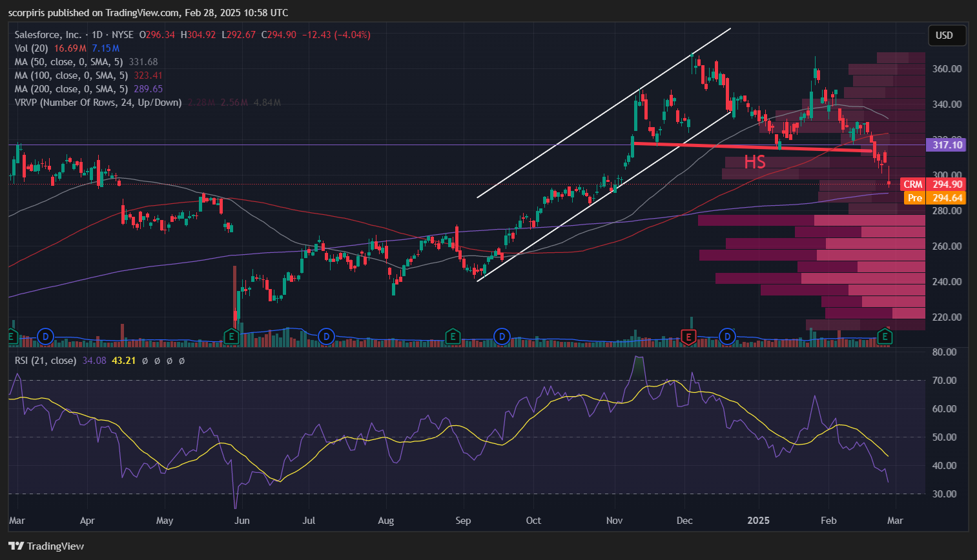Viewport: 977px width, 560px height.
Task: Click the 220.00 price axis label
Action: [x=947, y=317]
